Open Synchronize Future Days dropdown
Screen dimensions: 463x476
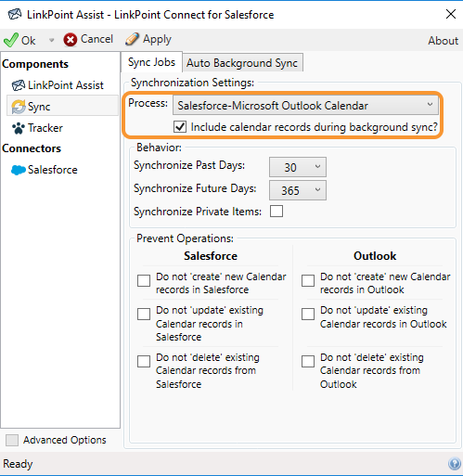298,190
